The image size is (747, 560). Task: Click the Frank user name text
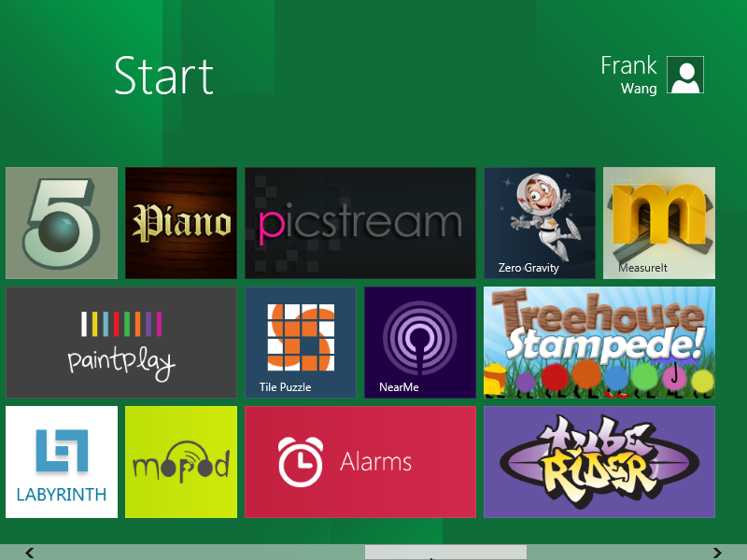[628, 65]
